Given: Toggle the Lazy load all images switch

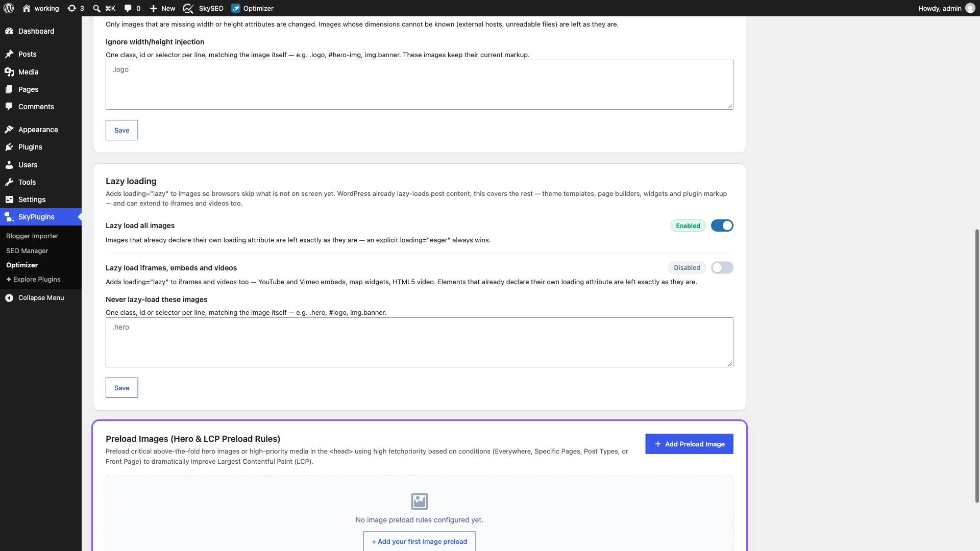Looking at the screenshot, I should point(722,226).
